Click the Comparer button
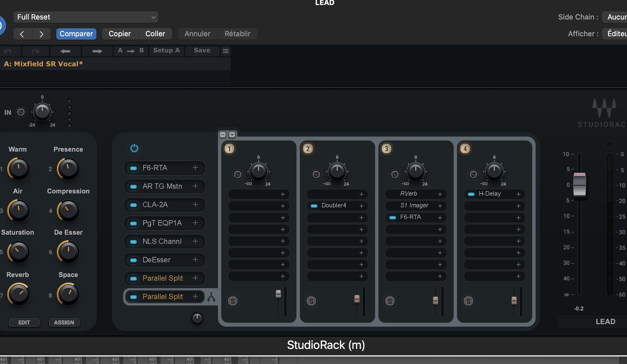The image size is (627, 364). 76,34
